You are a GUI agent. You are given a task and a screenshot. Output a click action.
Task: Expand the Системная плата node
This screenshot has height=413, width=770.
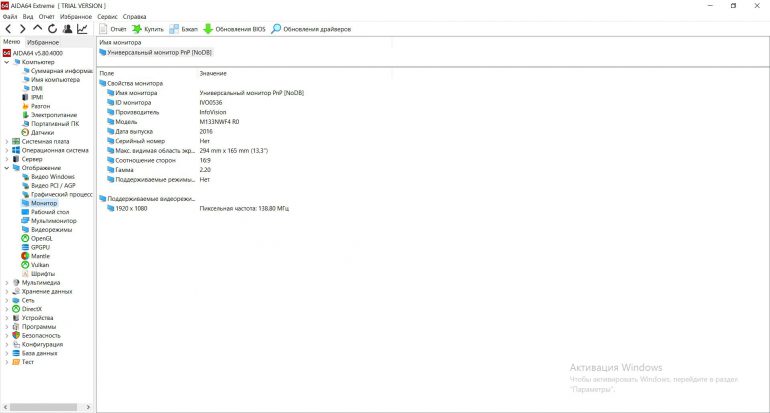pos(6,141)
